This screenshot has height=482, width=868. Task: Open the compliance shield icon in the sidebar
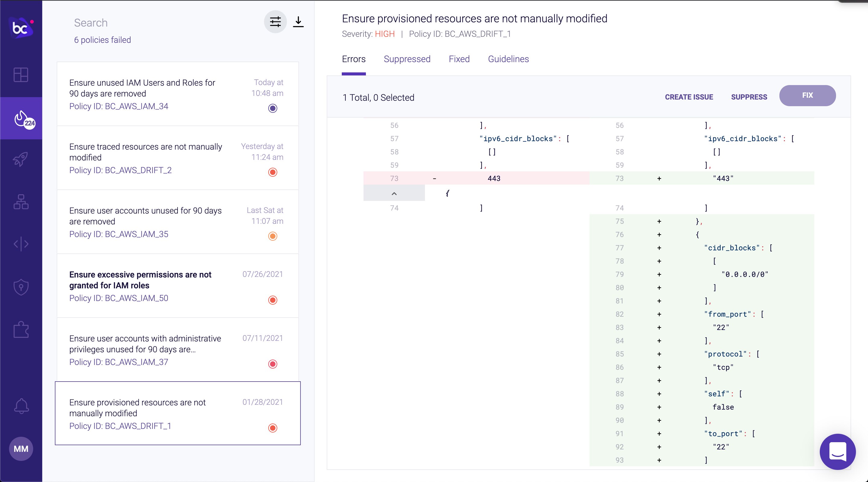pos(21,287)
